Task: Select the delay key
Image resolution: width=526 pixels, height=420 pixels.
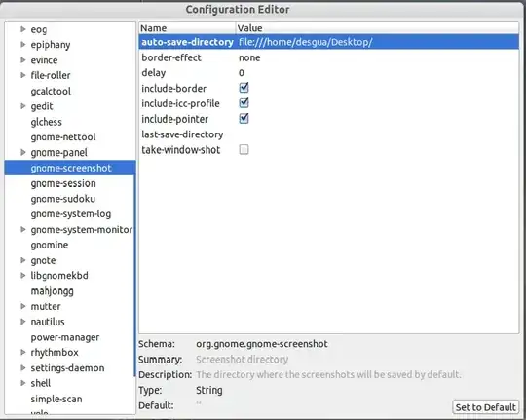Action: [154, 73]
